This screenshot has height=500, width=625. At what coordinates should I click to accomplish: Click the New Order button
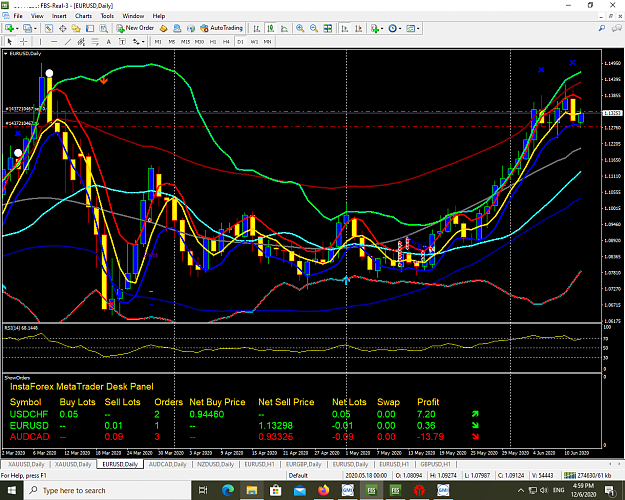135,28
